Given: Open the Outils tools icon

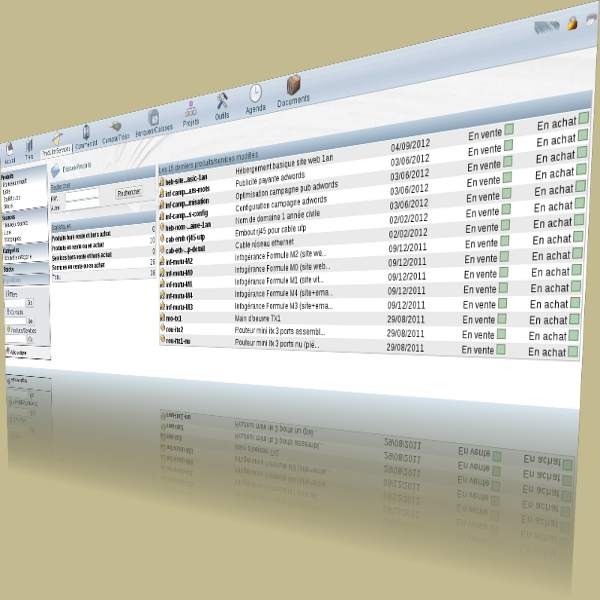Looking at the screenshot, I should (222, 101).
